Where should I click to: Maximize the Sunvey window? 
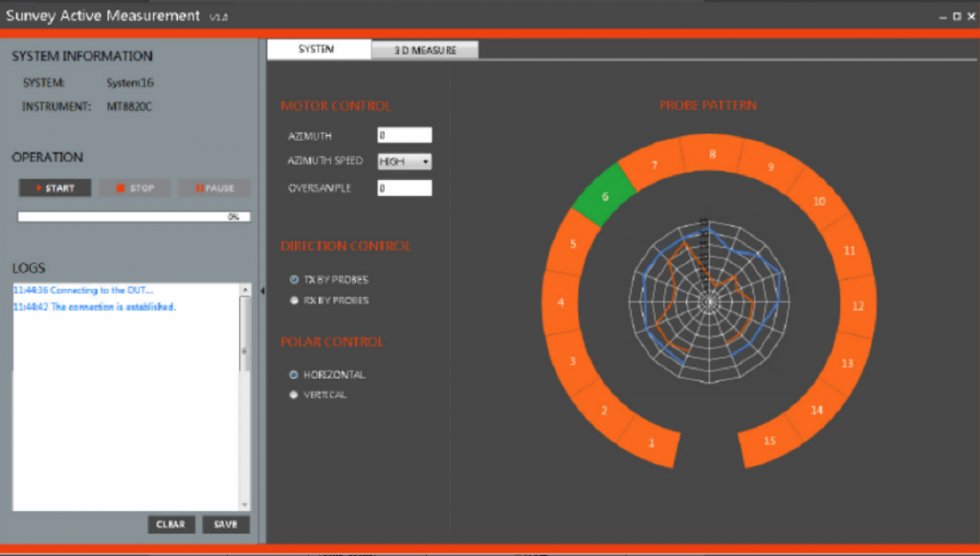click(x=957, y=17)
